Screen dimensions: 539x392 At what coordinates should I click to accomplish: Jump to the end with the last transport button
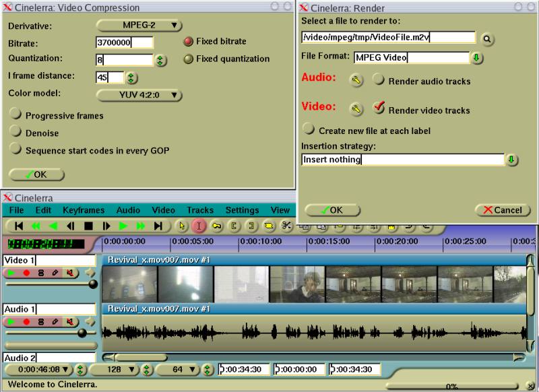tap(158, 226)
